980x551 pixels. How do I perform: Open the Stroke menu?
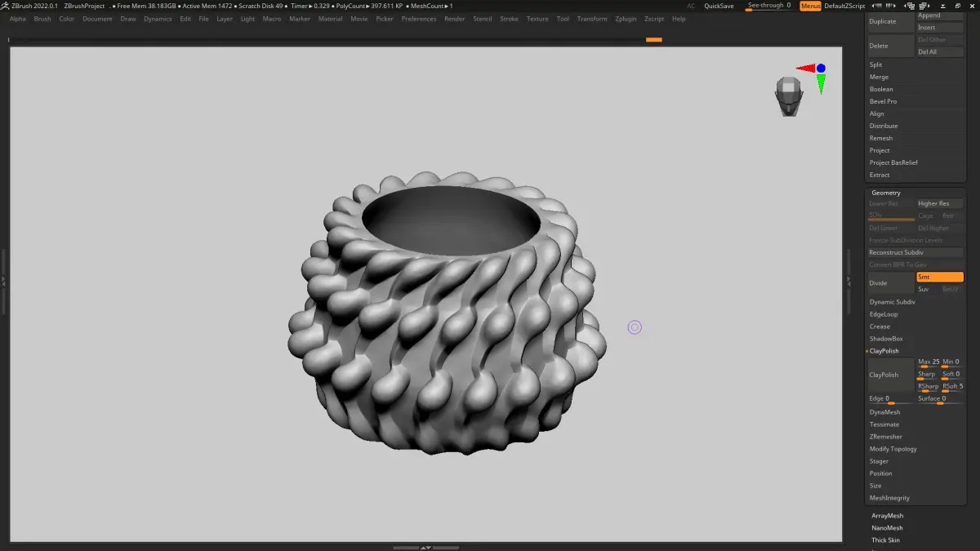pyautogui.click(x=509, y=19)
